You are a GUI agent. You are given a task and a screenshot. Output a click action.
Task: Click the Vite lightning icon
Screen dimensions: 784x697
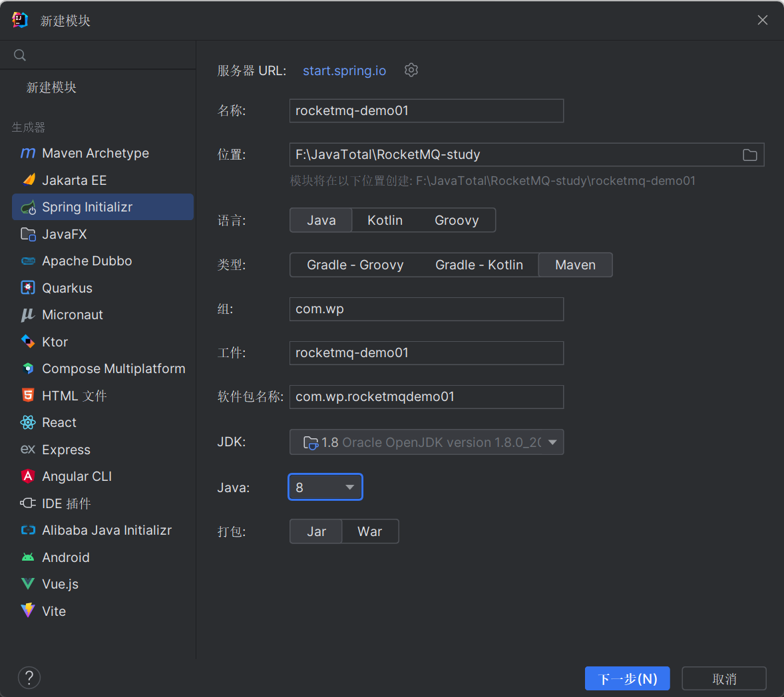pyautogui.click(x=28, y=611)
